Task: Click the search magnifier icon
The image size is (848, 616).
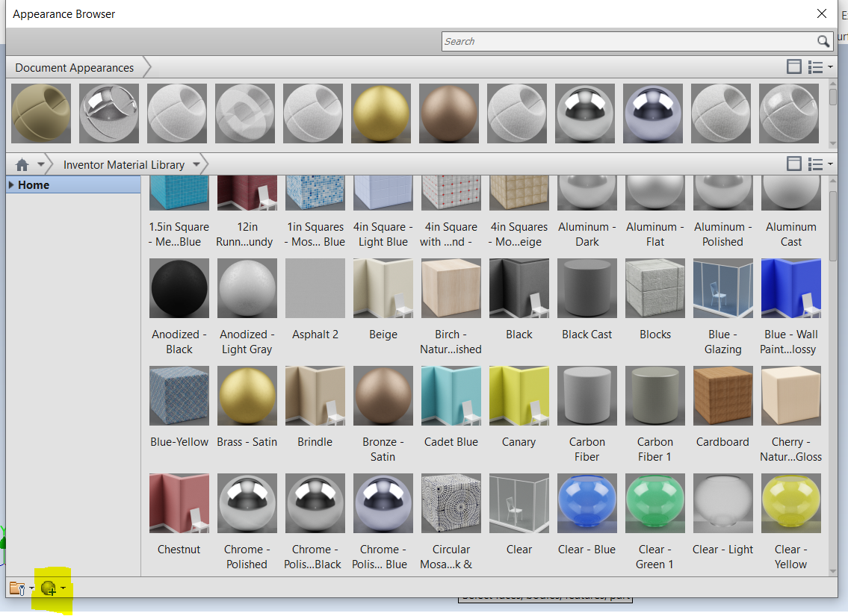Action: coord(823,41)
